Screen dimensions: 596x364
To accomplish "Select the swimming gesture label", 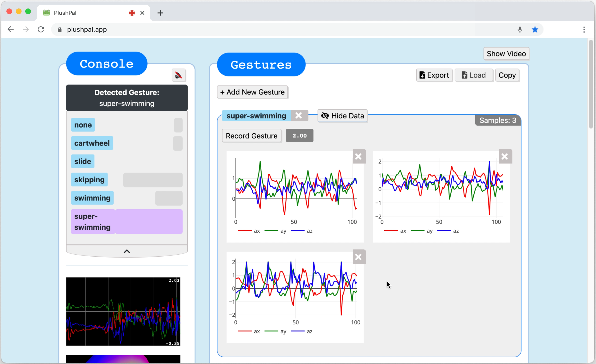I will pos(92,198).
